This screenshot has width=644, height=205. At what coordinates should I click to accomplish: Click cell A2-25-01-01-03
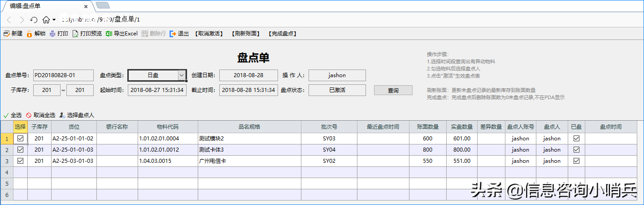pyautogui.click(x=74, y=150)
